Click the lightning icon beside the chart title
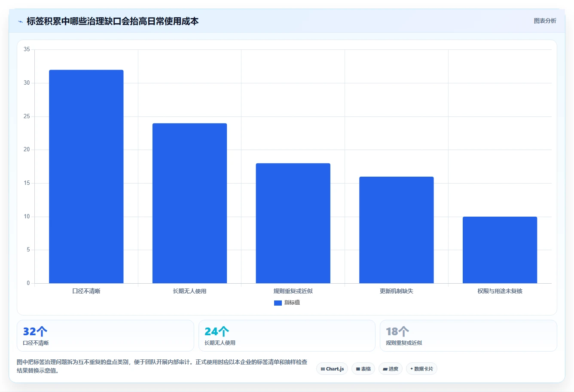 click(x=20, y=21)
